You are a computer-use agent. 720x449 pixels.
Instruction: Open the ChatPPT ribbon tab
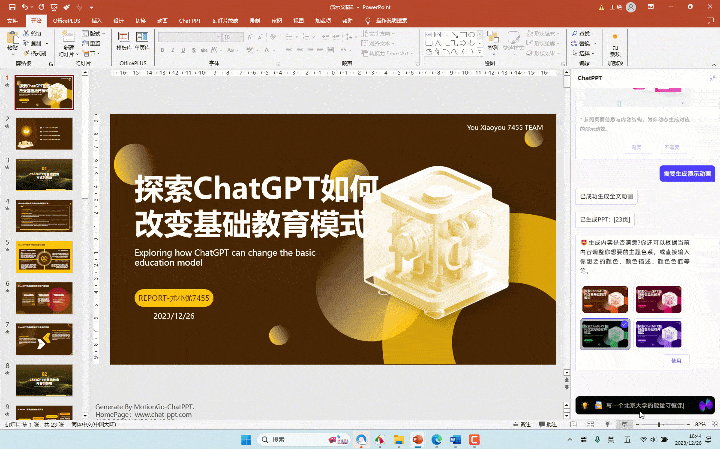(x=190, y=20)
